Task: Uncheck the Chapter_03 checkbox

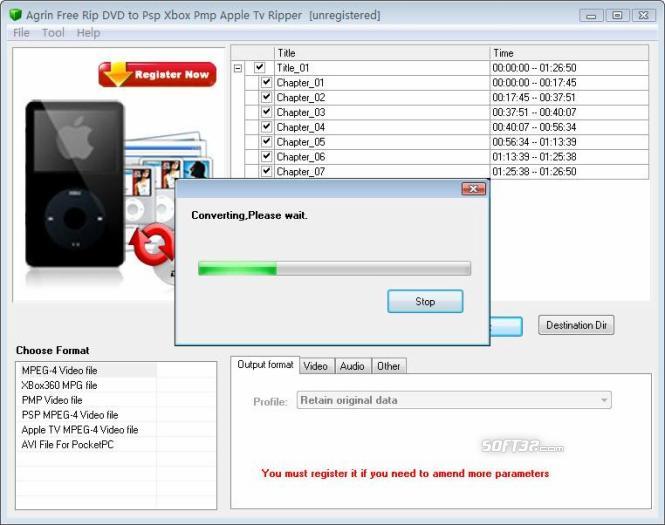Action: (x=266, y=112)
